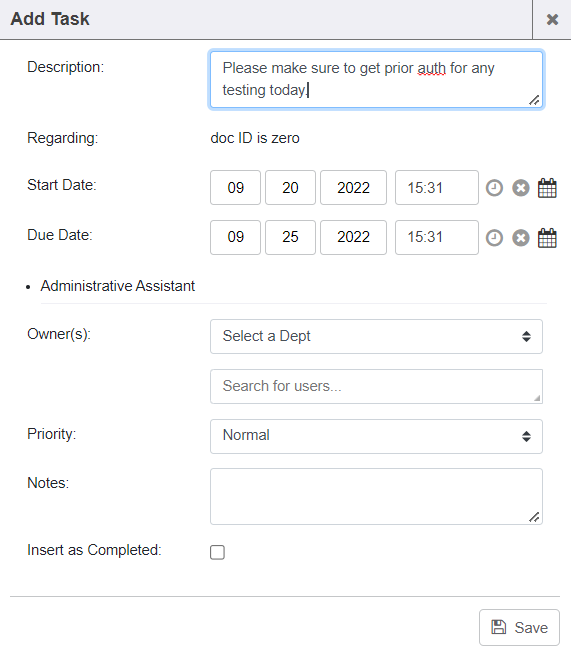571x657 pixels.
Task: Click the Due Date day field showing 25
Action: [x=290, y=237]
